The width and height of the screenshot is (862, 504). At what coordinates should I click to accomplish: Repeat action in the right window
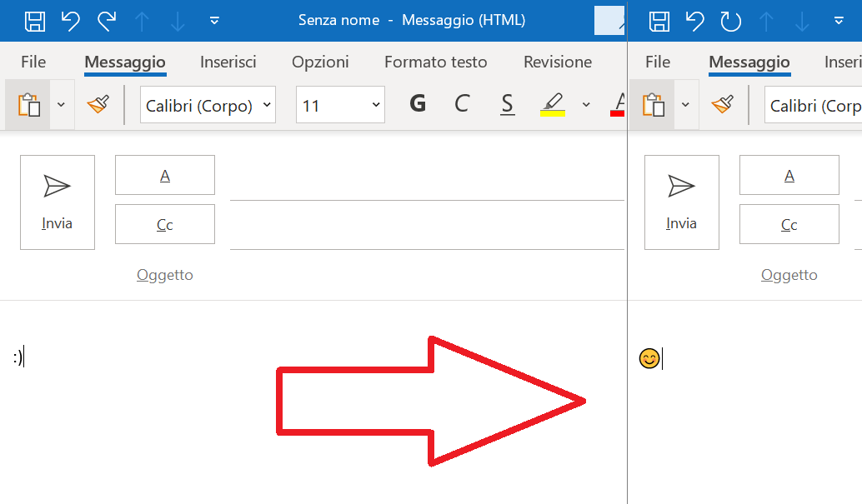730,22
